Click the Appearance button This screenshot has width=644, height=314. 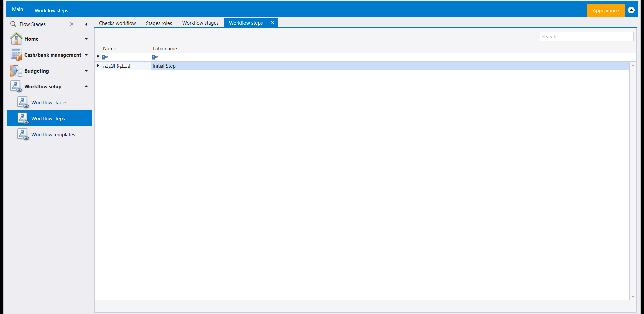tap(605, 10)
